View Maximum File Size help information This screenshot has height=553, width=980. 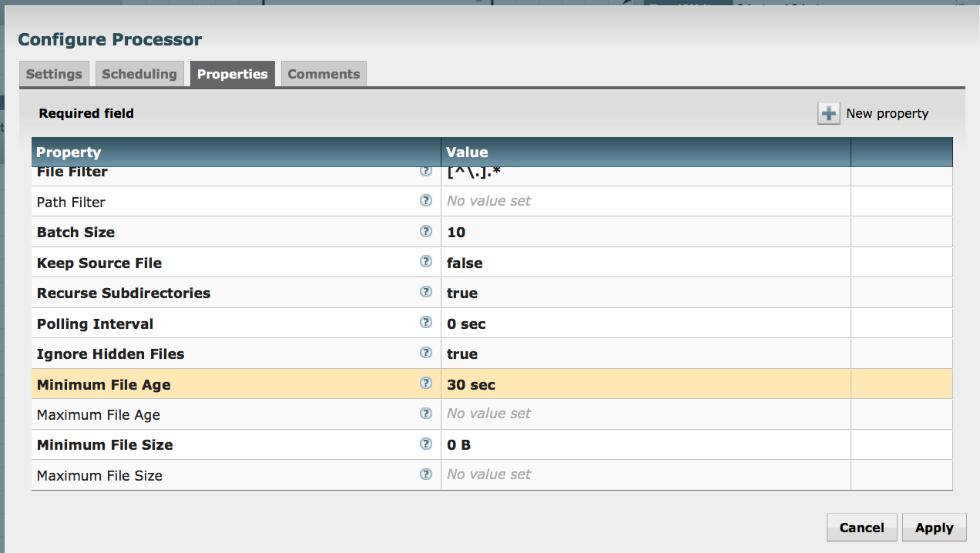coord(425,474)
